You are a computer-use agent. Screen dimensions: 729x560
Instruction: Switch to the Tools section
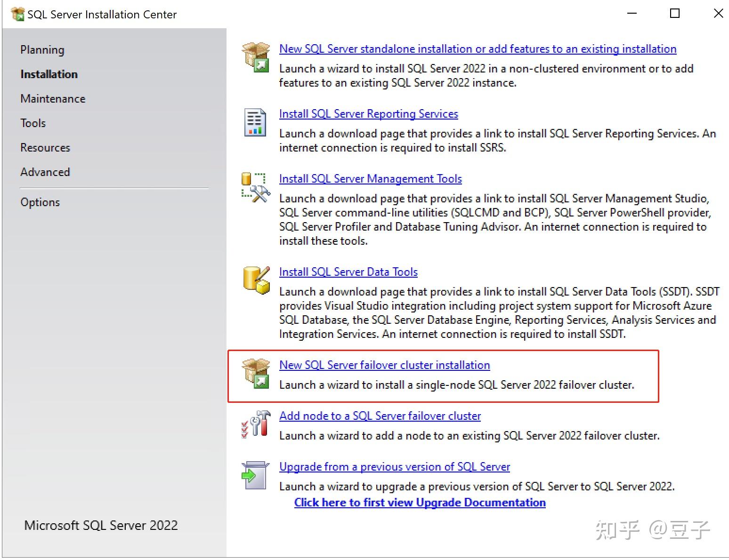click(32, 123)
